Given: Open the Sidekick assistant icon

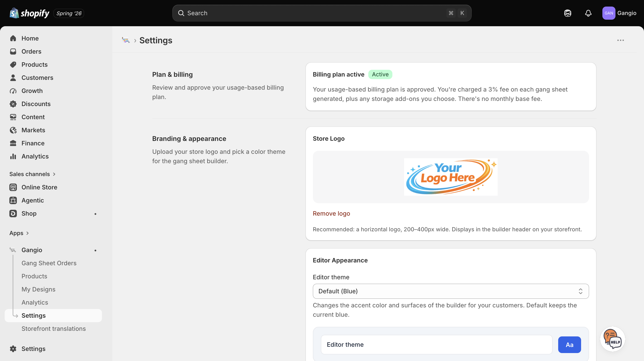Looking at the screenshot, I should (x=568, y=13).
